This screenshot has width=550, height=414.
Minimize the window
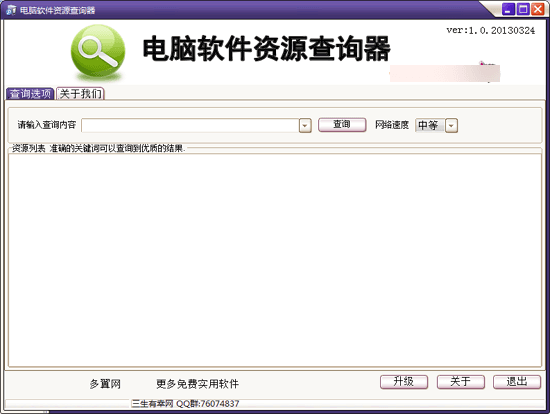508,9
